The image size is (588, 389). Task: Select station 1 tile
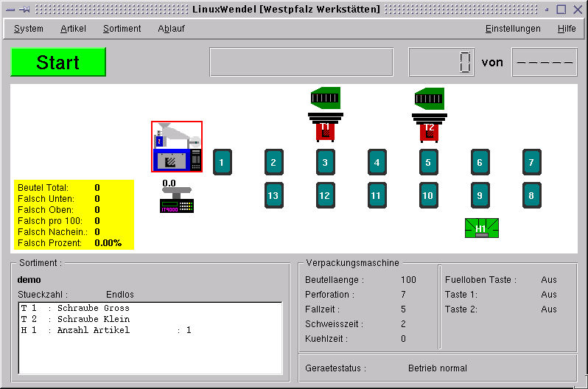223,162
